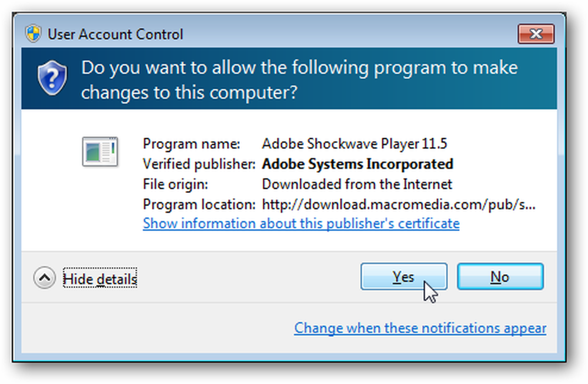Close the User Account Control dialog
Viewport: 588px width, 384px height.
point(536,34)
